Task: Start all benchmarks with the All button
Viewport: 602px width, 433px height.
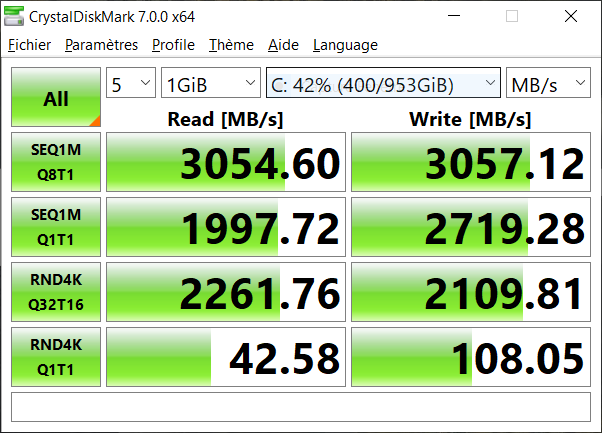Action: (56, 97)
